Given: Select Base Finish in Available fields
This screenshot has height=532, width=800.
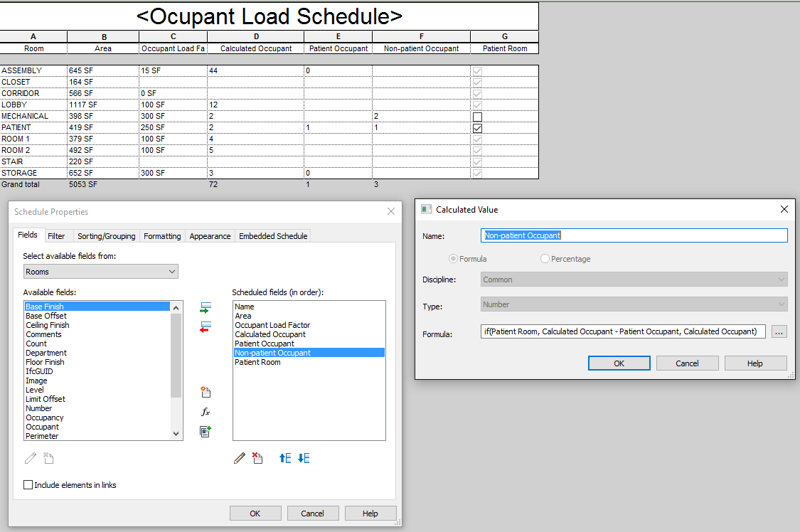Looking at the screenshot, I should pos(97,307).
